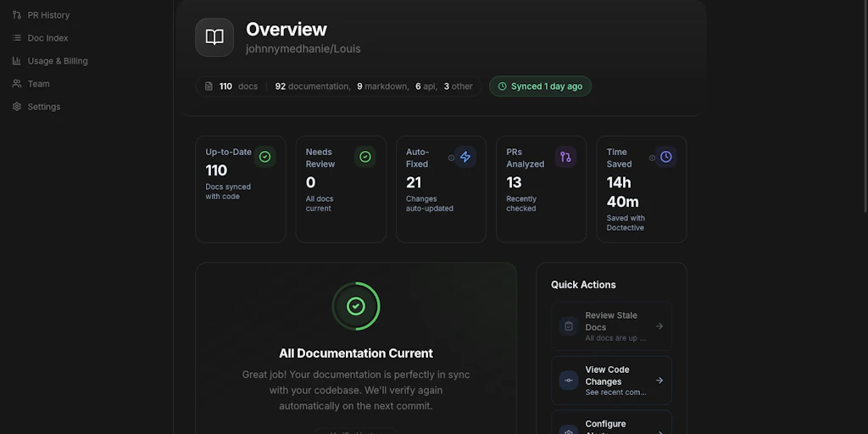Open PR History in sidebar
The height and width of the screenshot is (434, 868).
point(48,15)
